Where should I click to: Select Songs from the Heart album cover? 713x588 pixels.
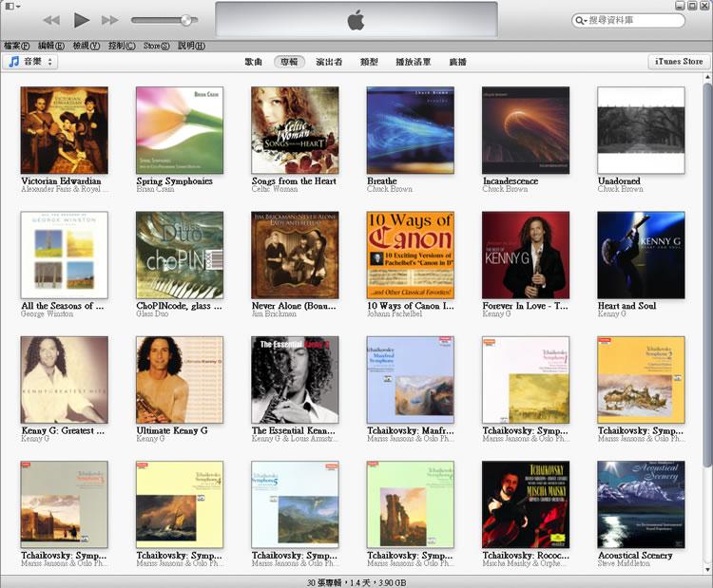295,130
